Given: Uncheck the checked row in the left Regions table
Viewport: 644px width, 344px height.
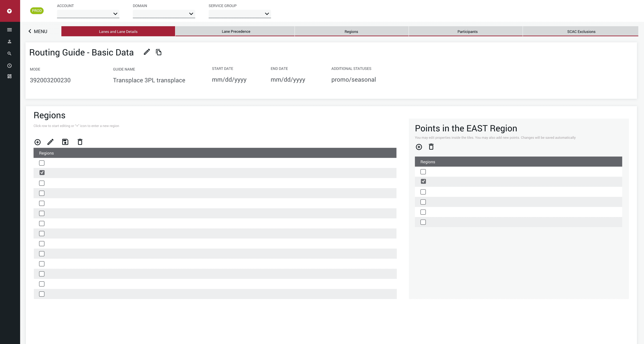Looking at the screenshot, I should (42, 173).
